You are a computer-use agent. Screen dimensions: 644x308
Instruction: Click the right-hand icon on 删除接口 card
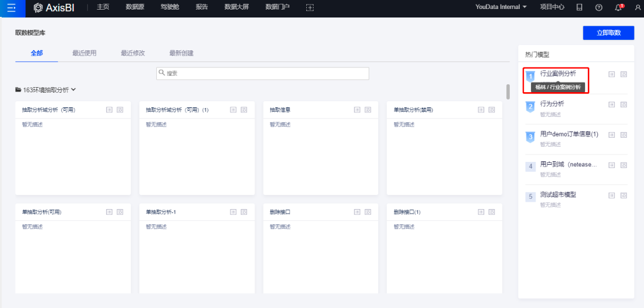368,212
